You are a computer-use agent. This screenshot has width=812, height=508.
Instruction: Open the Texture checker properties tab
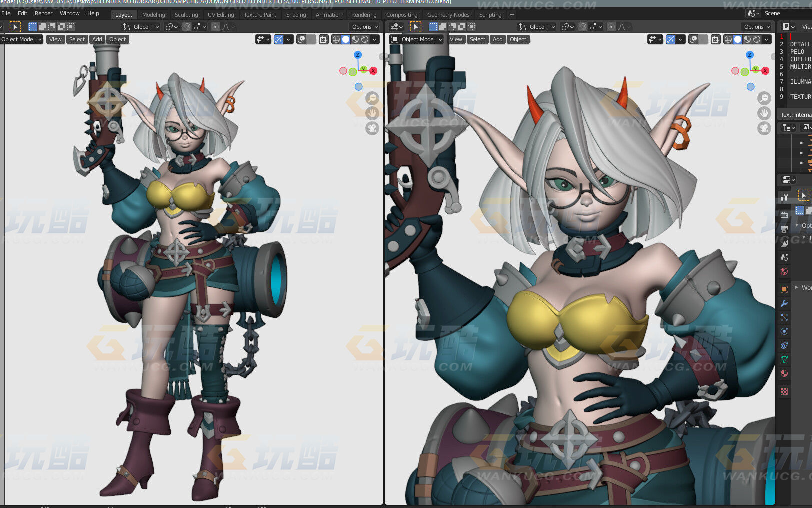[x=784, y=391]
